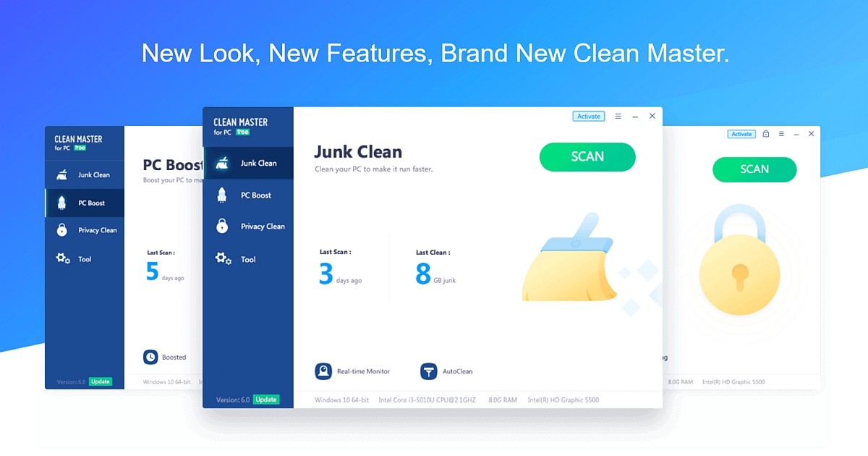Open Junk Clean in the front window sidebar
Screen dimensions: 868x456
coord(248,163)
